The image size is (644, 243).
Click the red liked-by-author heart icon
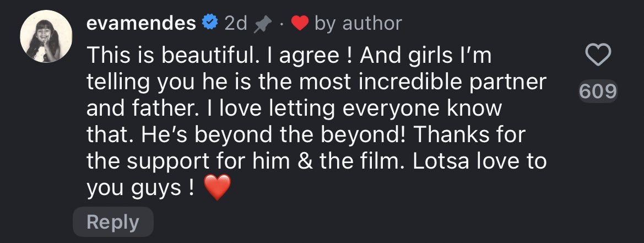coord(299,23)
